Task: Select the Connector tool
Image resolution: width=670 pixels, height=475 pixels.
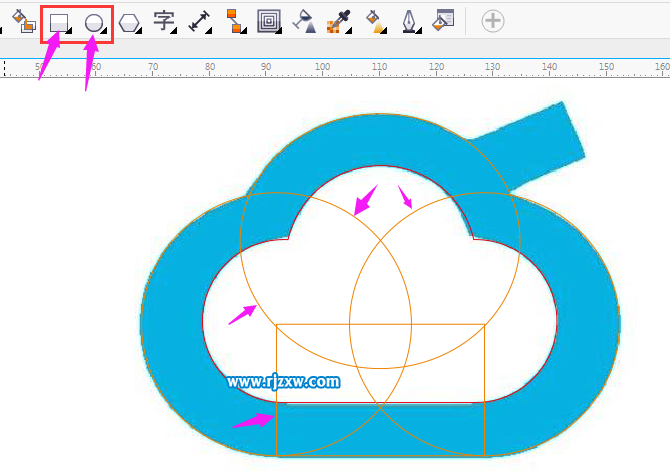Action: pos(235,21)
